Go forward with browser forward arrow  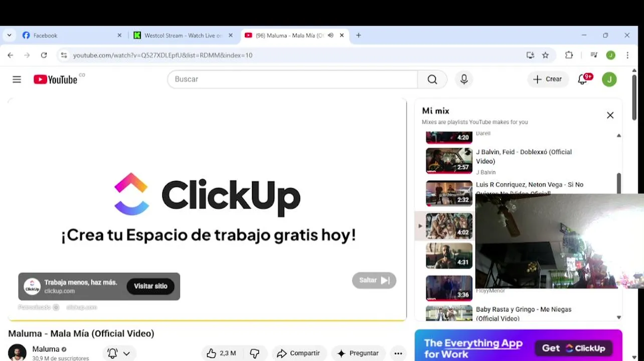point(27,55)
